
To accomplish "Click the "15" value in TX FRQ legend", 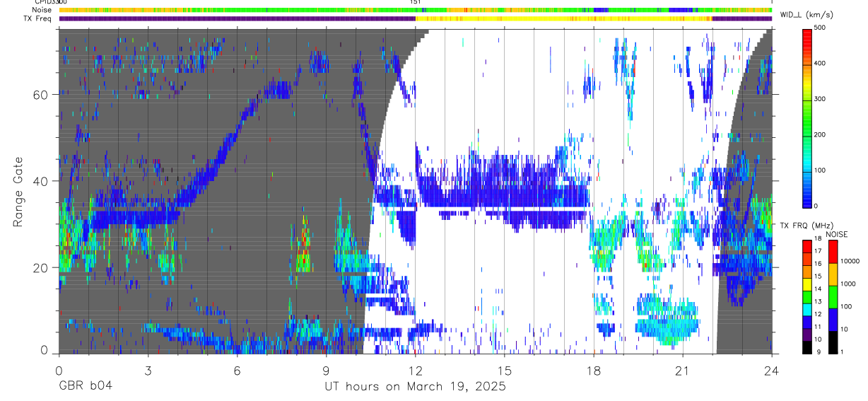I will coord(819,277).
